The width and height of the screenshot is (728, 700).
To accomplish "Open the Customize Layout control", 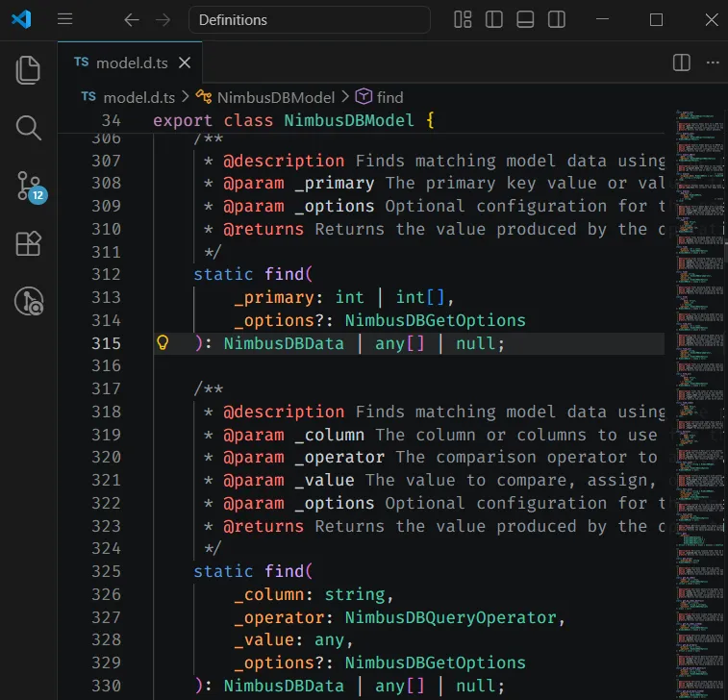I will pos(463,19).
